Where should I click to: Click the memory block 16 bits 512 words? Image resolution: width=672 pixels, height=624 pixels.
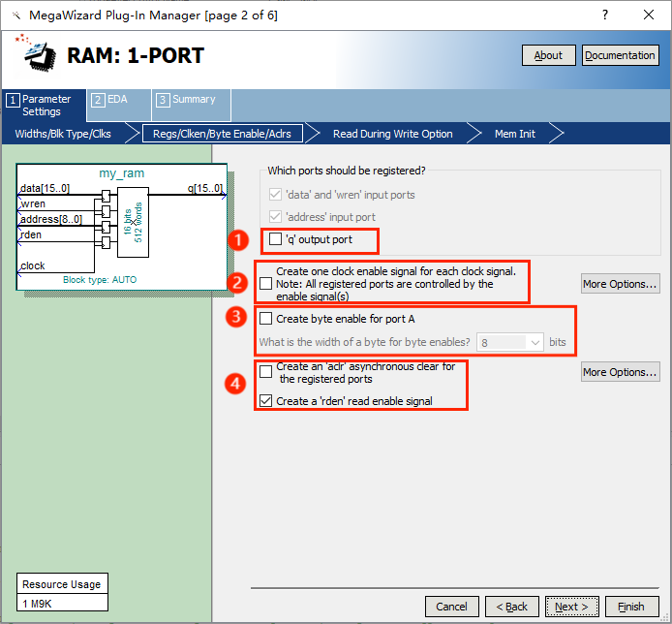[x=134, y=222]
